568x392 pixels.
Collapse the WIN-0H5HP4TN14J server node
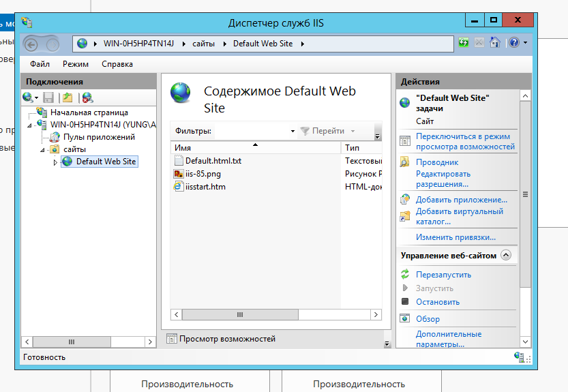pos(30,125)
